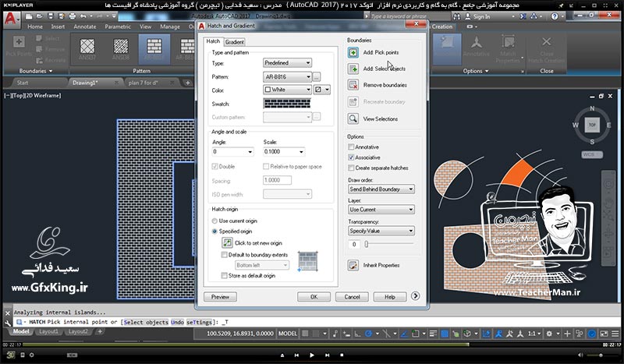Open pattern palette browse button next to AR-B816
This screenshot has height=364, width=624.
pos(317,77)
